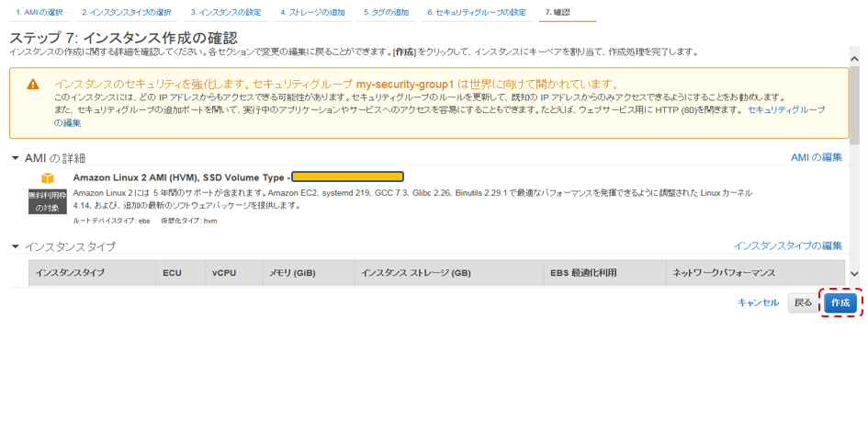868x423 pixels.
Task: Click the ルートデバイスタイプ: ebs text
Action: click(x=111, y=221)
